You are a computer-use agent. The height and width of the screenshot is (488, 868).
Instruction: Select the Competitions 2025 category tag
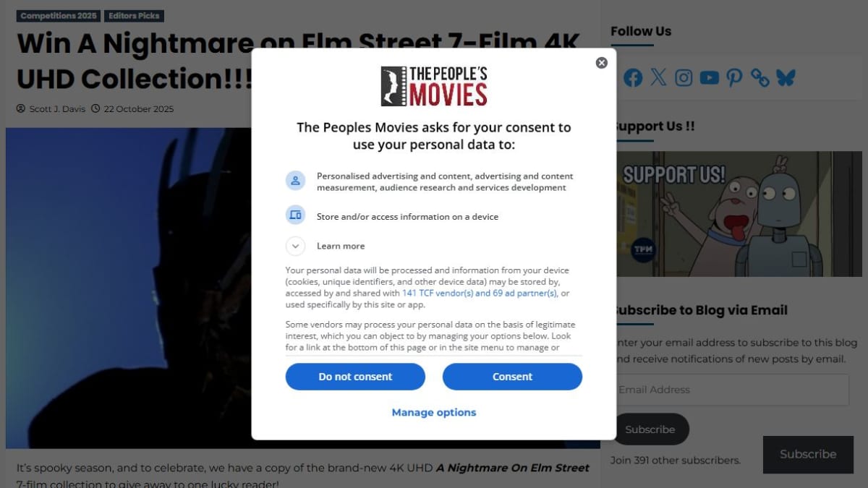pyautogui.click(x=59, y=15)
